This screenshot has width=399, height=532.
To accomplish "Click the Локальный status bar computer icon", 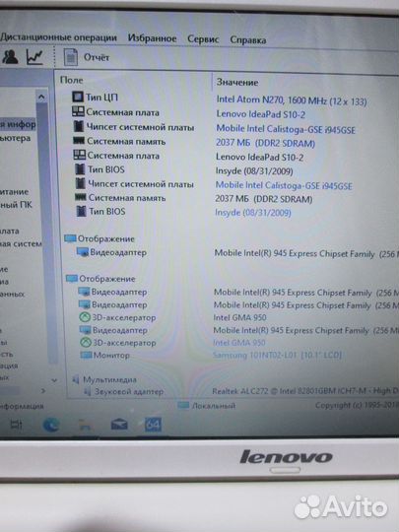I will [x=183, y=405].
